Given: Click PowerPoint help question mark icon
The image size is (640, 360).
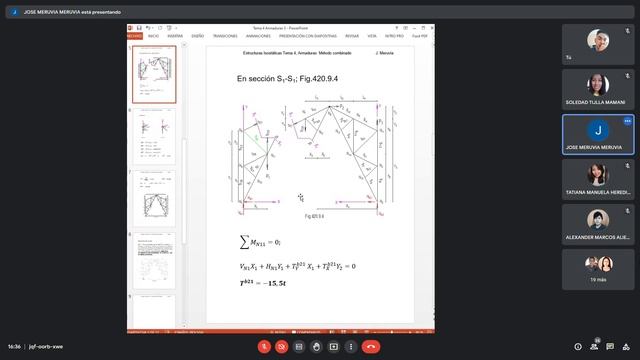Looking at the screenshot, I should pyautogui.click(x=396, y=28).
